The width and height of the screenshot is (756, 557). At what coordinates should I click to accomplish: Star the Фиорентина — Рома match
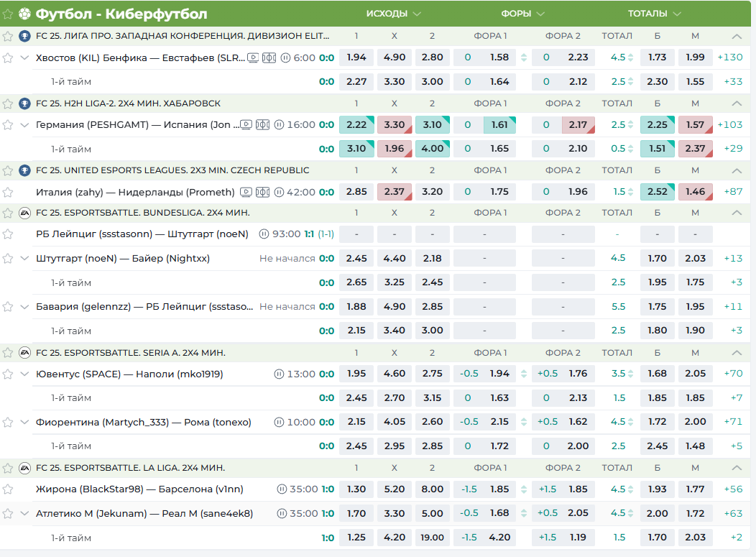pos(8,422)
